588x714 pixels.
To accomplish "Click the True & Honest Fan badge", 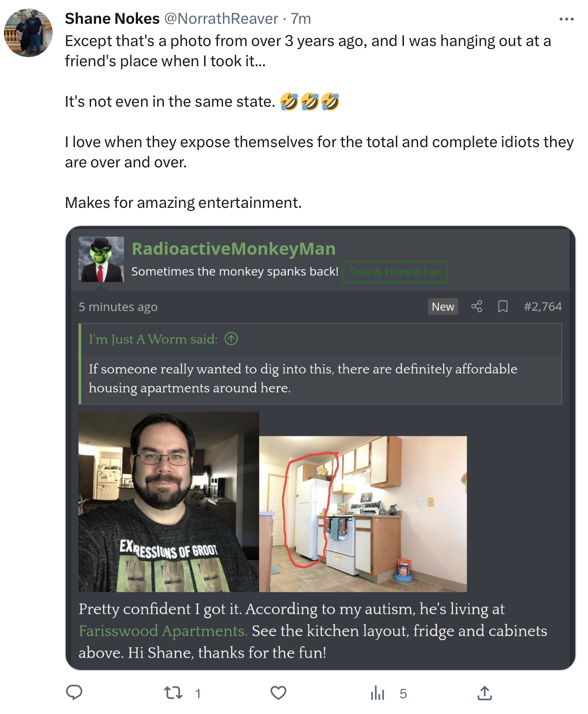I will (395, 272).
